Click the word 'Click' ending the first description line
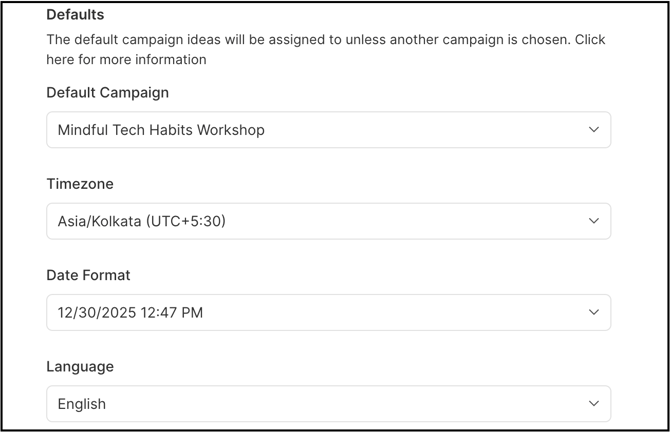 (590, 40)
